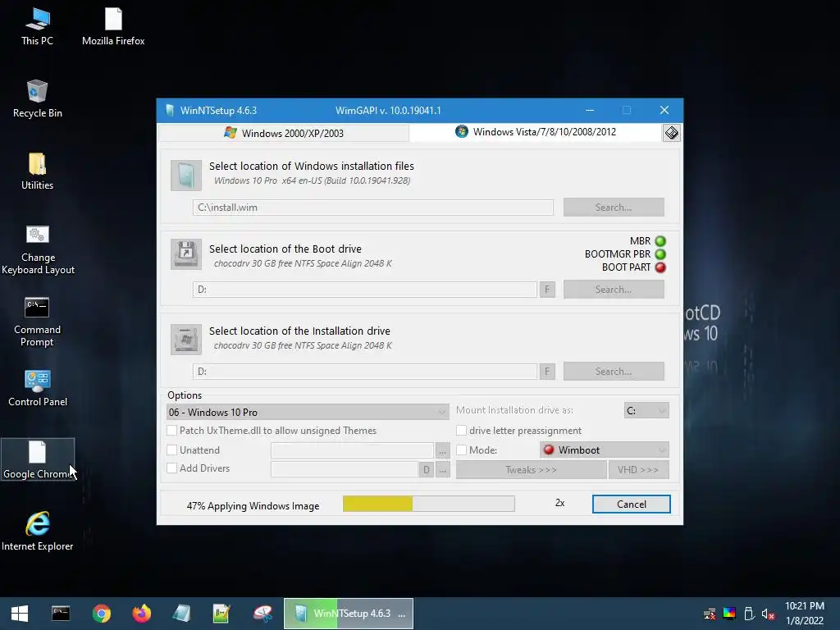
Task: Click the Applying Windows Image progress bar
Action: (x=428, y=504)
